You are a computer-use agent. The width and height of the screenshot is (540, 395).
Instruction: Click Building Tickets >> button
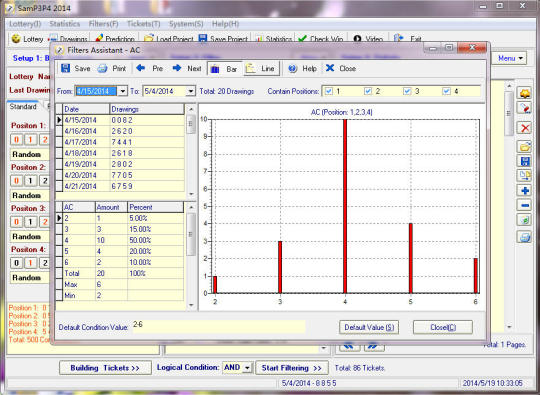pos(105,368)
